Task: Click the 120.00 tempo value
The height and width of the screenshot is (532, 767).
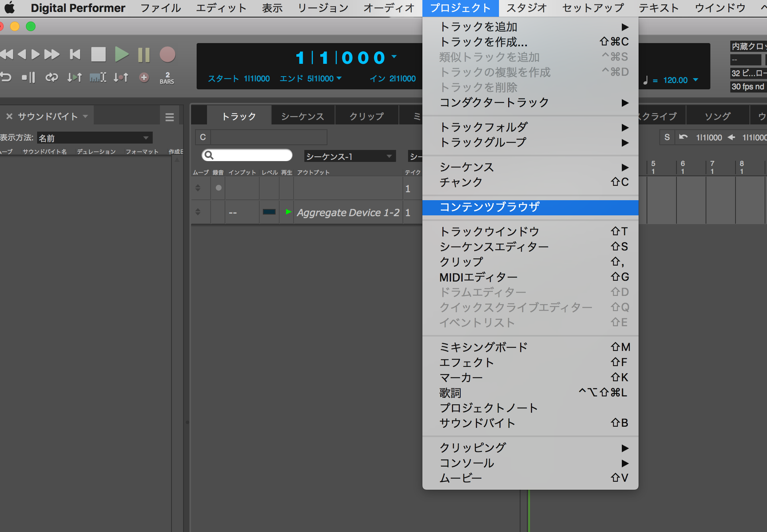Action: (675, 80)
